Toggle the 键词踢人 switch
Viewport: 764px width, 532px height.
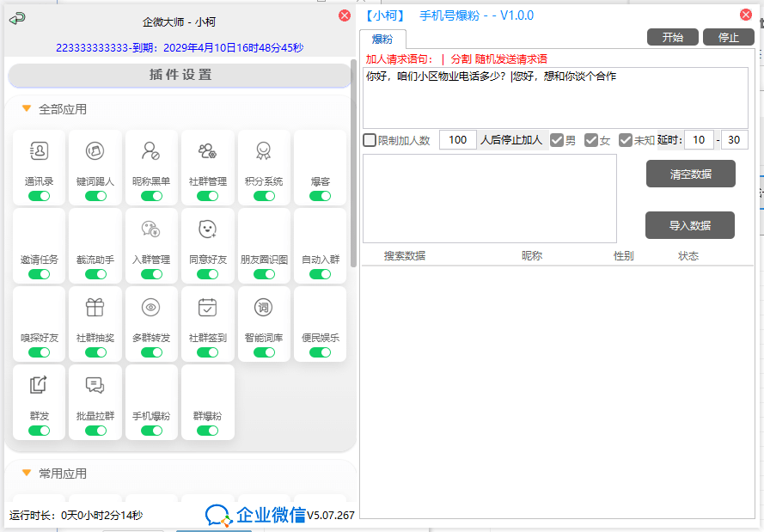point(95,196)
